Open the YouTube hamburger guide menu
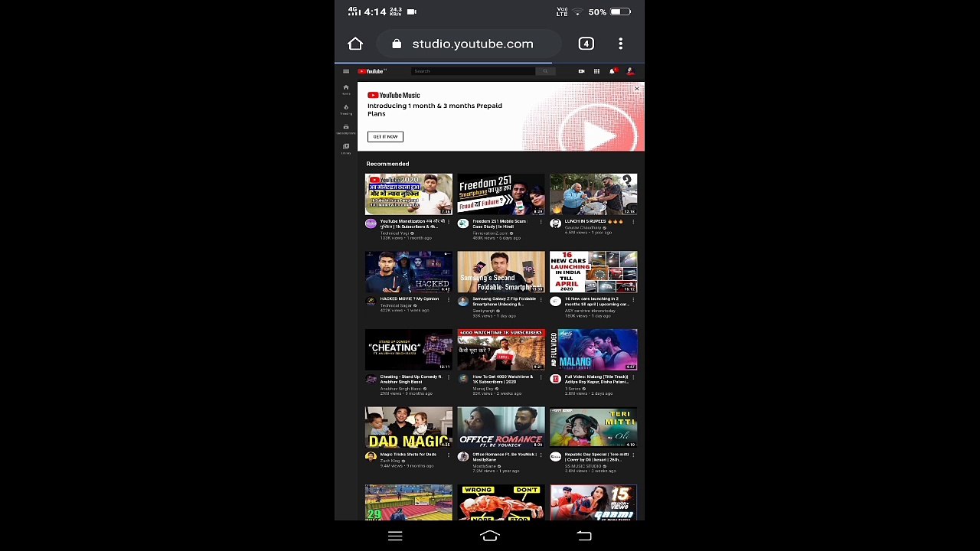The height and width of the screenshot is (551, 980). [x=346, y=71]
